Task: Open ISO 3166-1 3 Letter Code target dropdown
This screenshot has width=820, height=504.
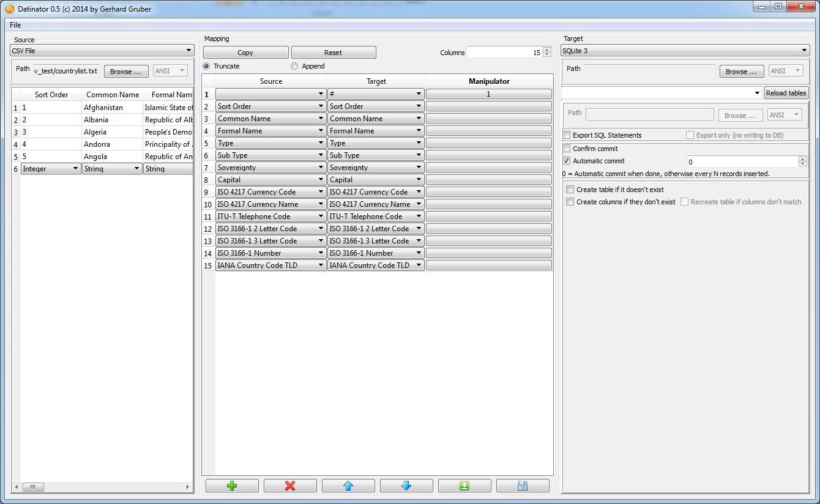Action: 376,241
